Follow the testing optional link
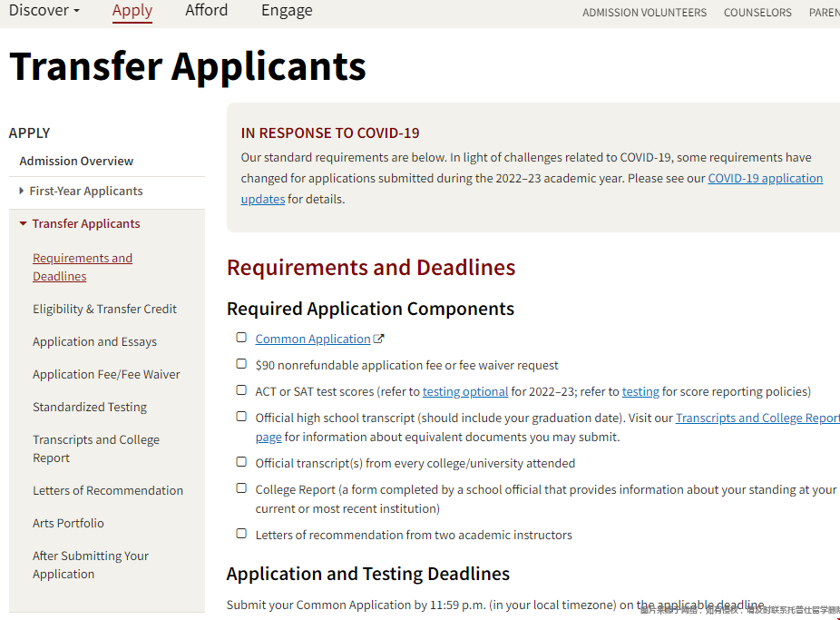This screenshot has width=840, height=620. pyautogui.click(x=464, y=392)
